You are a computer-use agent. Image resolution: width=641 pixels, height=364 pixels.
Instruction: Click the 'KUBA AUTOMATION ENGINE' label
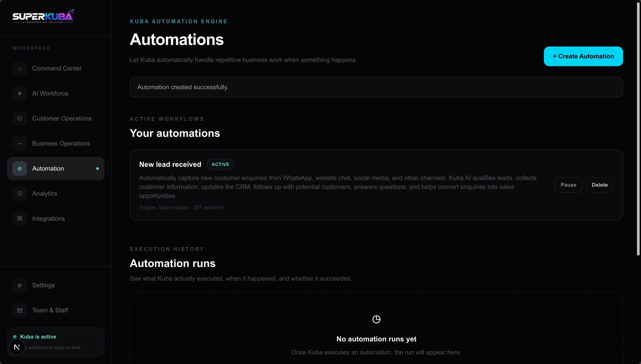(x=179, y=21)
